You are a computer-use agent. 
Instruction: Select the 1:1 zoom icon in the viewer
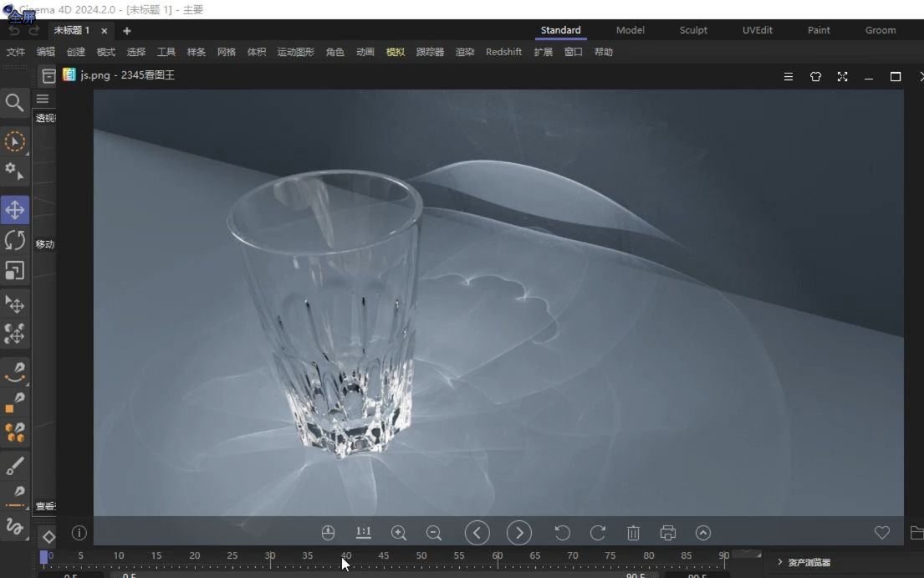coord(363,532)
